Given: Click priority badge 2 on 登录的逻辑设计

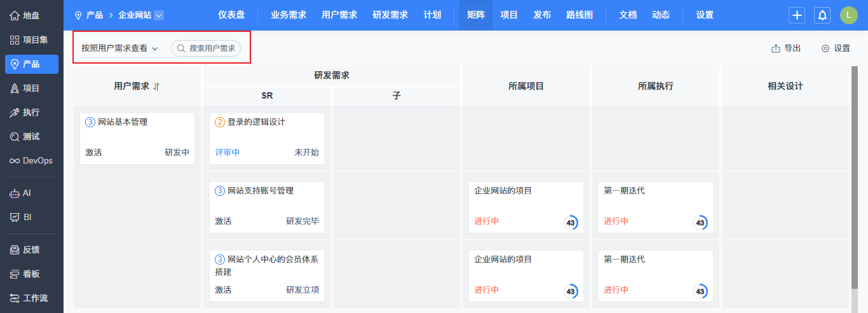Looking at the screenshot, I should pyautogui.click(x=220, y=122).
